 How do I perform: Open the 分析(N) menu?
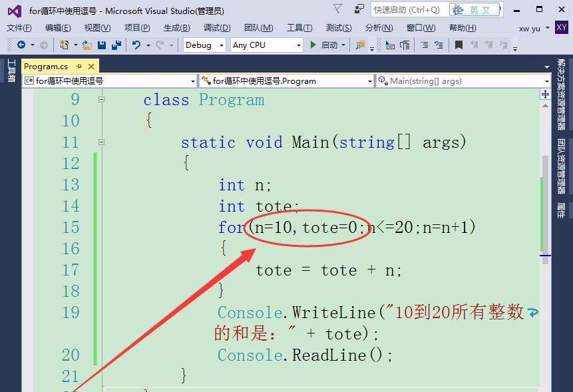[379, 28]
